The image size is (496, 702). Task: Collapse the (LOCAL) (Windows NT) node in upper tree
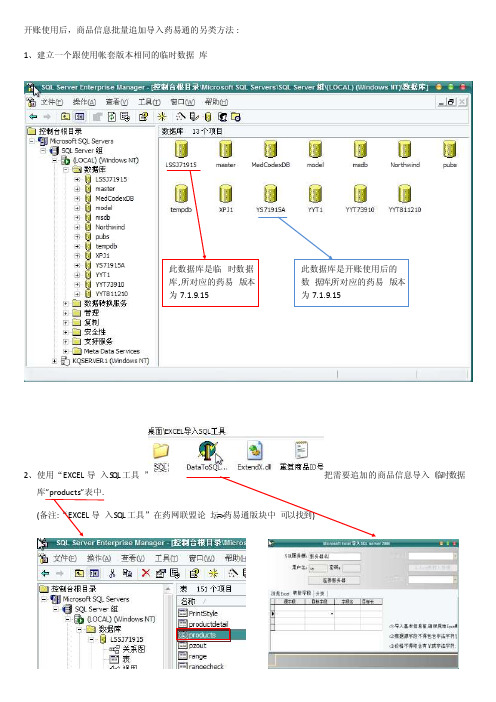click(55, 160)
